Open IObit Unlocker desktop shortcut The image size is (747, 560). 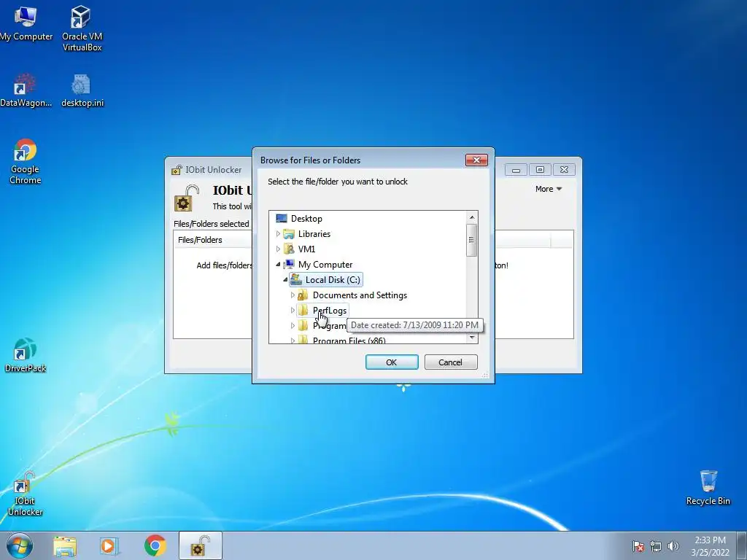pyautogui.click(x=26, y=494)
